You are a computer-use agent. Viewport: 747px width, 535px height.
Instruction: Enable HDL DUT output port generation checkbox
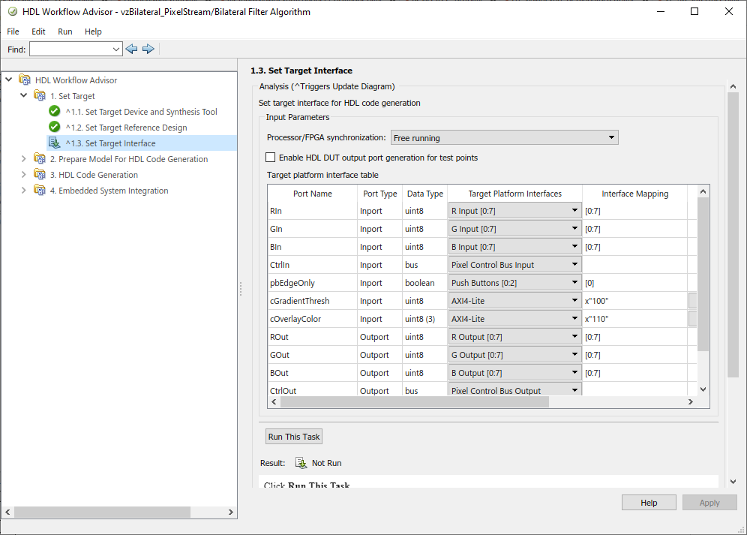coord(270,157)
